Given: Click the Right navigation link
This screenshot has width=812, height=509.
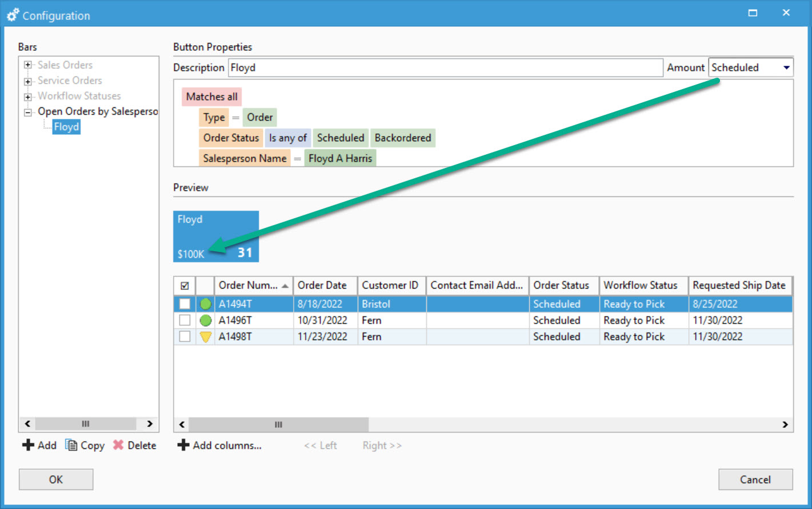Looking at the screenshot, I should (381, 445).
